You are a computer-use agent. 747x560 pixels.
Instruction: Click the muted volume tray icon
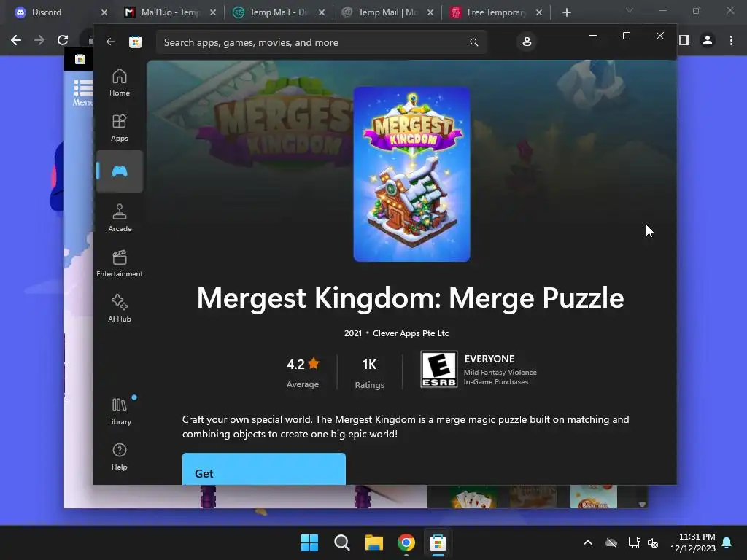click(653, 542)
